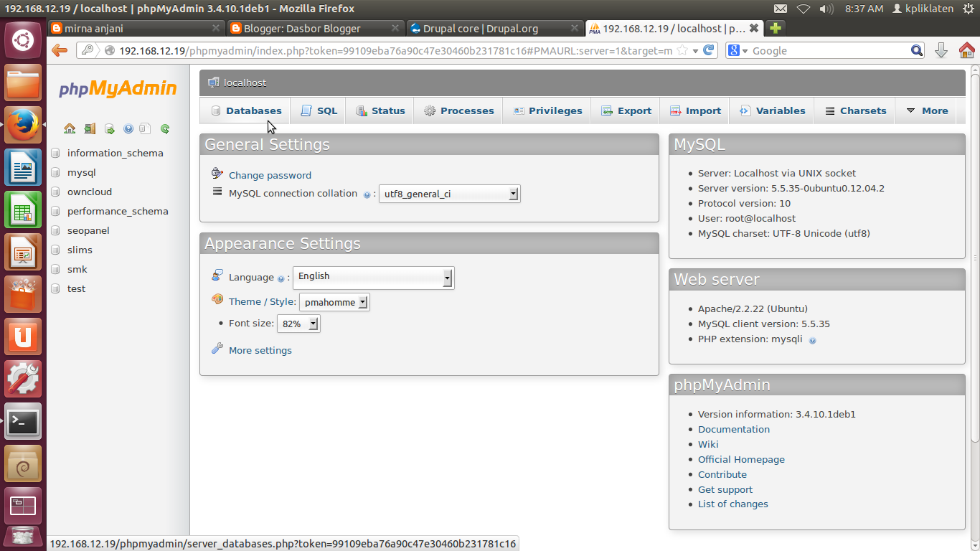Click the mail envelope indicator icon
This screenshot has height=551, width=980.
tap(781, 9)
